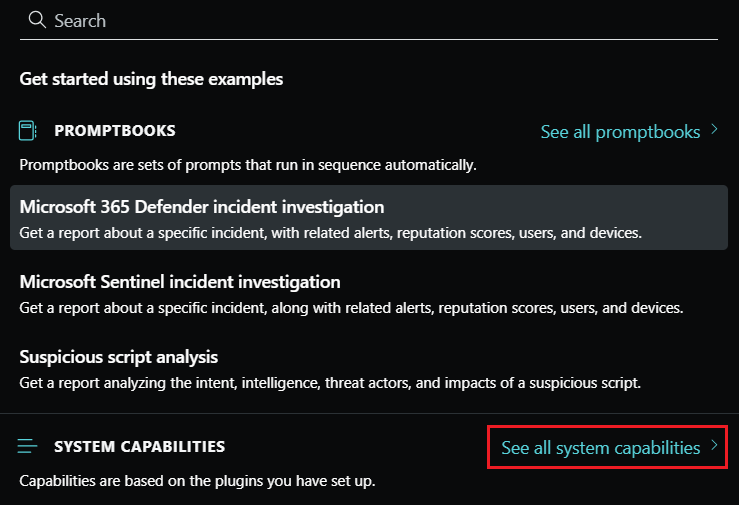The image size is (739, 505).
Task: Click the Sentinel incident report description
Action: pyautogui.click(x=350, y=308)
